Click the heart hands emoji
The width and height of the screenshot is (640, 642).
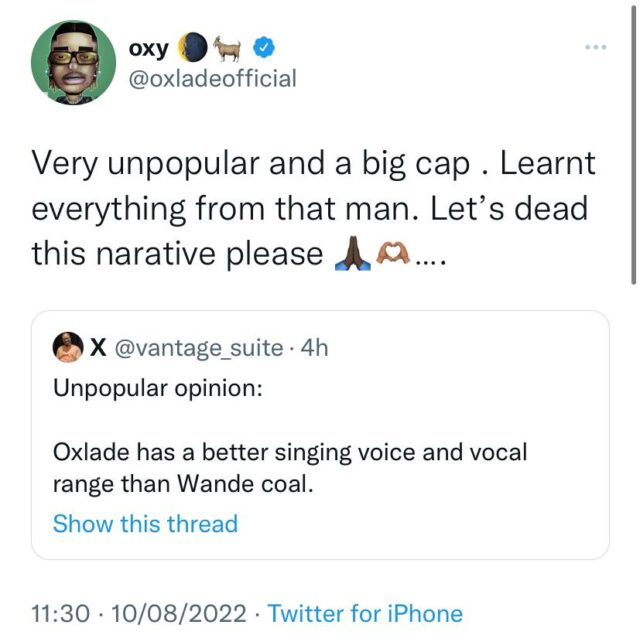392,253
